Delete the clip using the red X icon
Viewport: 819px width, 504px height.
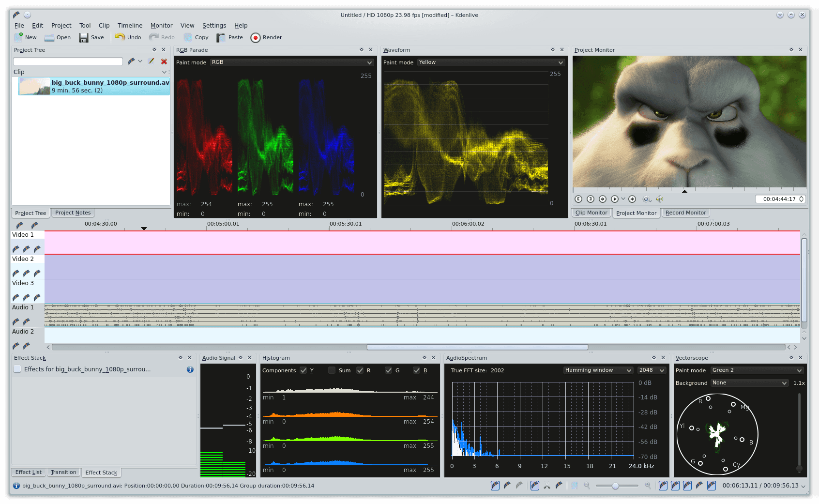(x=164, y=61)
